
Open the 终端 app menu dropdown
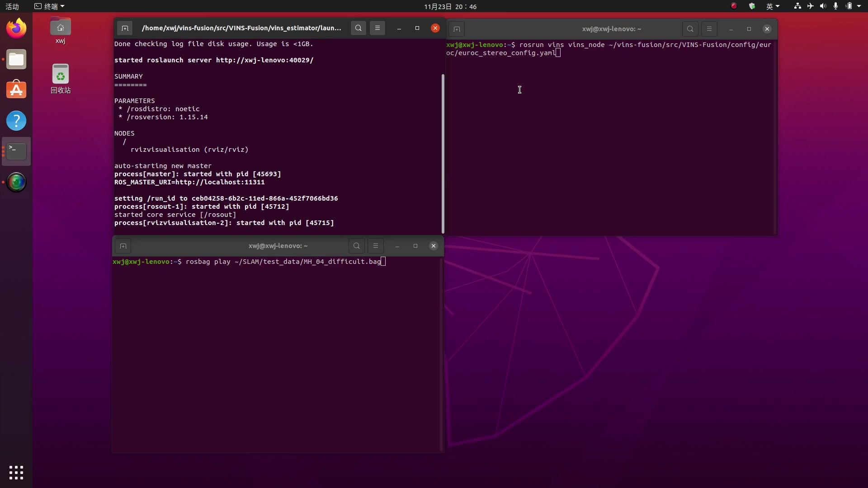click(50, 6)
